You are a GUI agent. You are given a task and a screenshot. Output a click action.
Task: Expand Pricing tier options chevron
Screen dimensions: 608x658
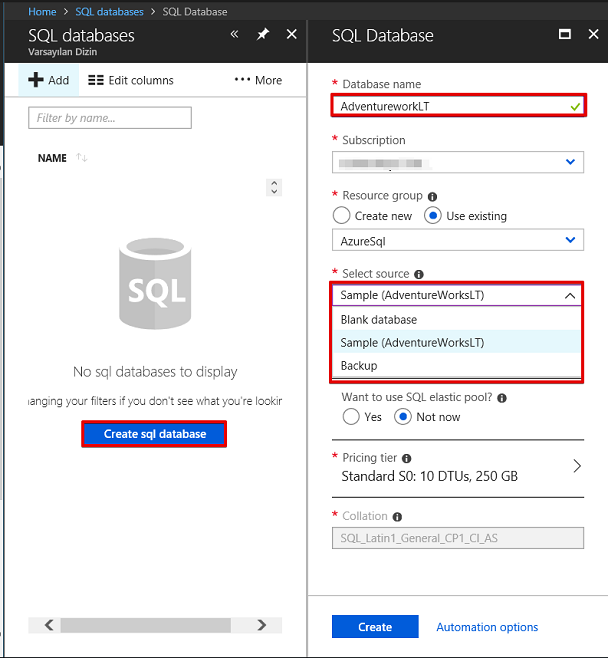577,466
